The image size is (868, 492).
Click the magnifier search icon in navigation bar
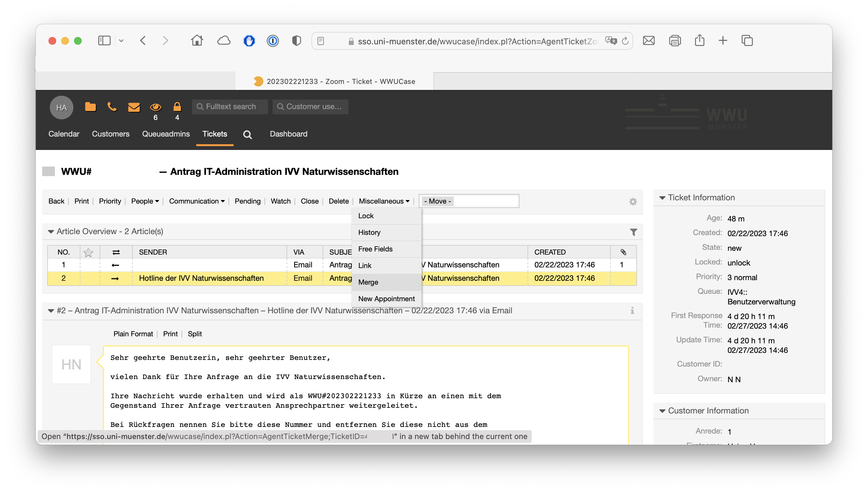click(247, 135)
